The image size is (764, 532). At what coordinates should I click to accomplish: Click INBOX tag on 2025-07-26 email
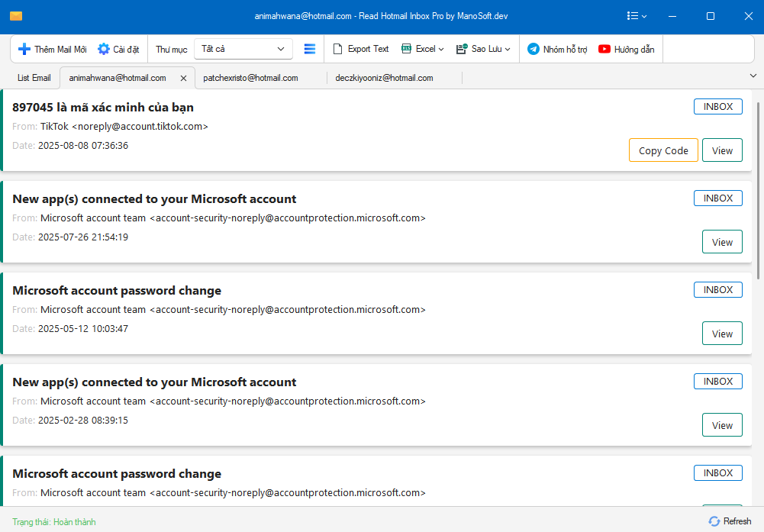click(717, 198)
